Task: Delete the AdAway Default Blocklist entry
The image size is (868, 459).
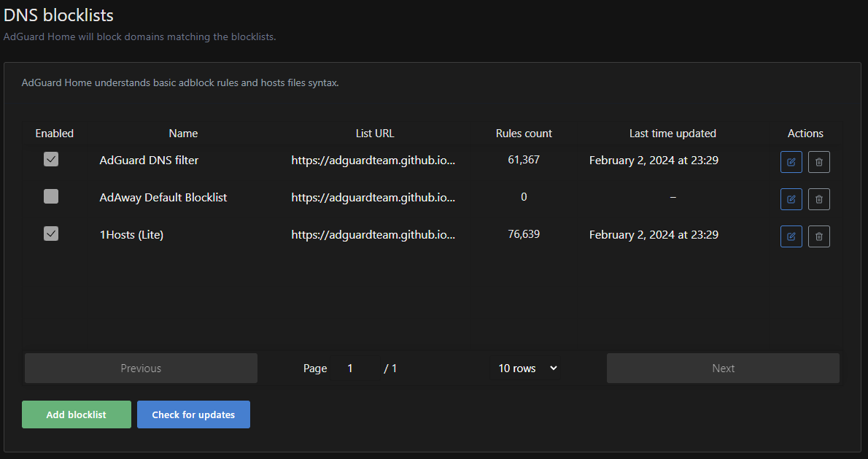Action: [x=818, y=199]
